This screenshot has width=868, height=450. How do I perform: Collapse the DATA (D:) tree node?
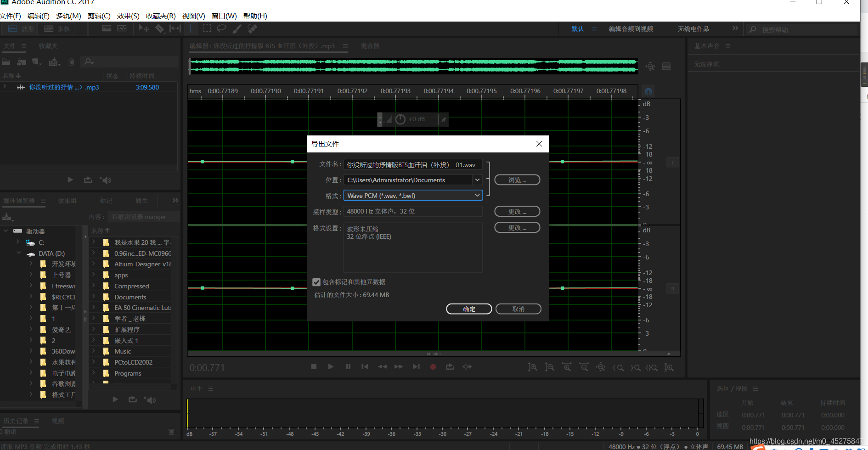(19, 253)
